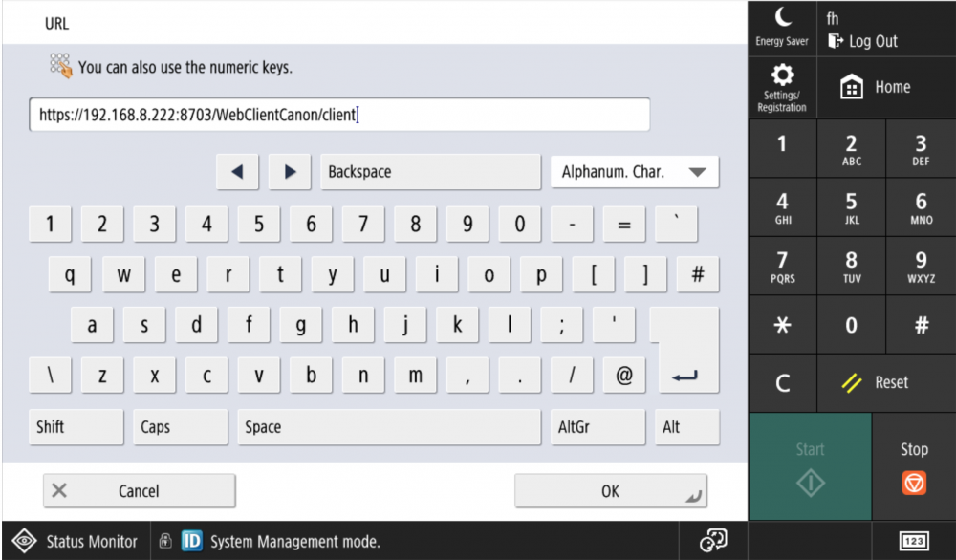Viewport: 956px width, 560px height.
Task: Cancel the URL entry
Action: (139, 491)
